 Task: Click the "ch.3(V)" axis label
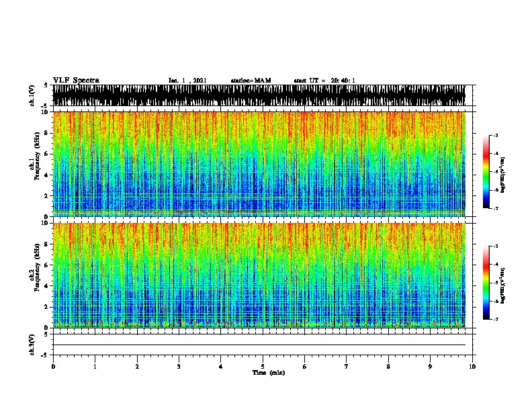[x=32, y=345]
